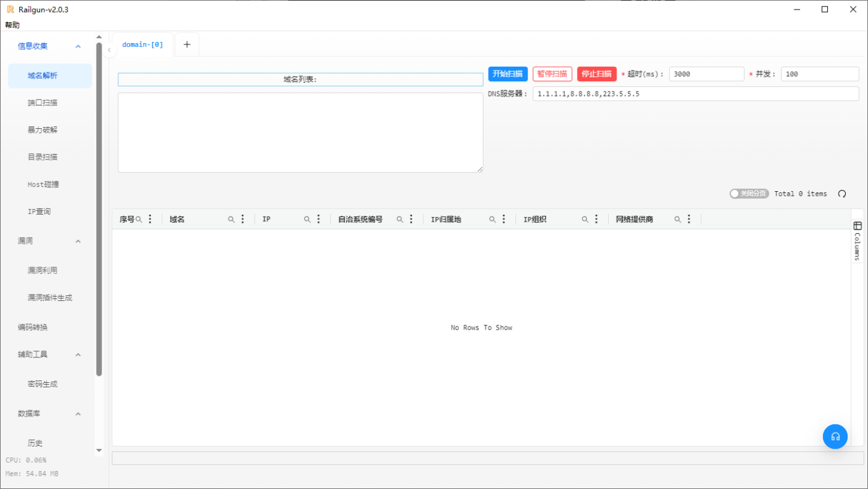Click the search icon in 网络提供商 column
The height and width of the screenshot is (489, 868).
[x=678, y=219]
